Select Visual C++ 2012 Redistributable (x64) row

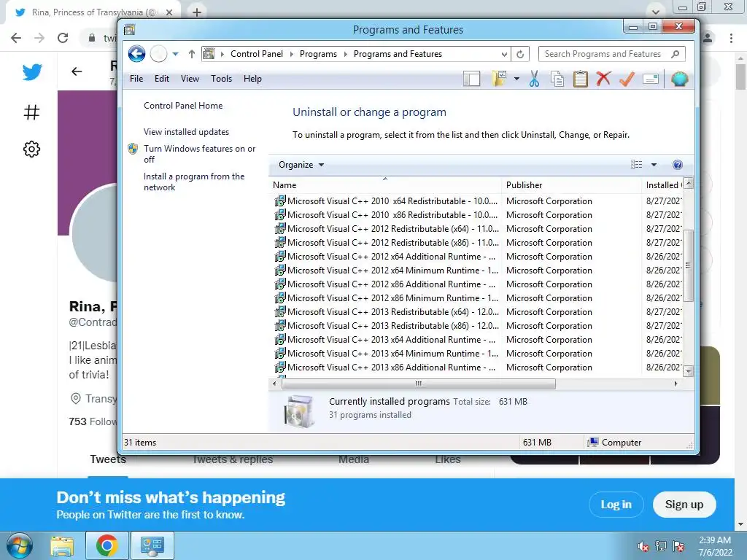477,228
